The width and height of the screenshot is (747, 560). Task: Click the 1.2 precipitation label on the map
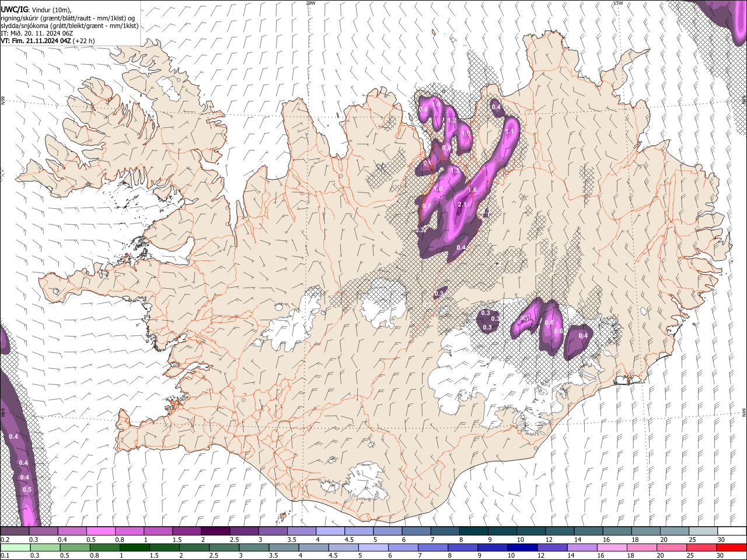451,121
